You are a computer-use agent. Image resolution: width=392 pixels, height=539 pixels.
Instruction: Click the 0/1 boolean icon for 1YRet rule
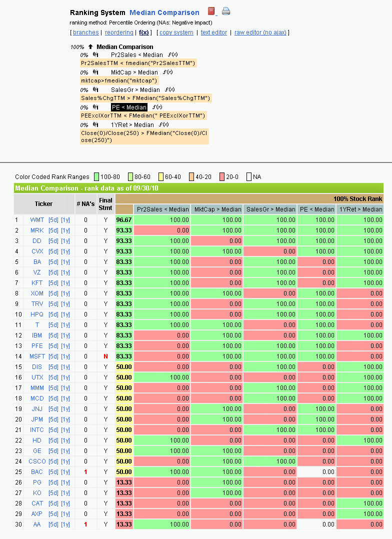click(x=95, y=125)
